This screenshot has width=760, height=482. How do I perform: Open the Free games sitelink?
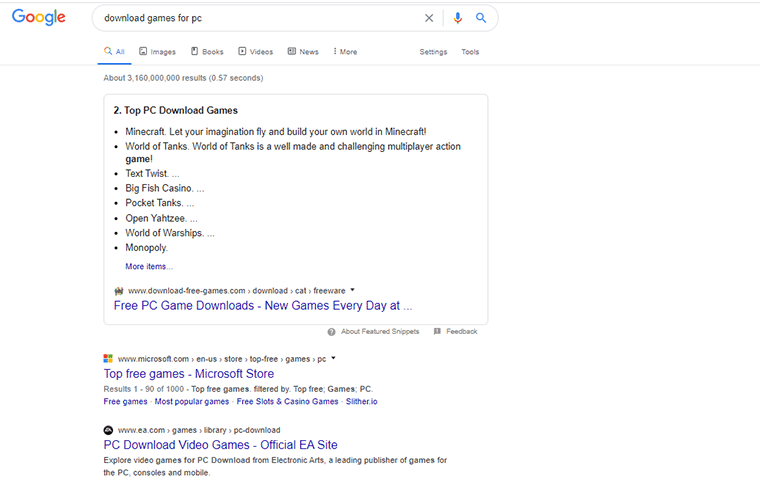tap(125, 402)
